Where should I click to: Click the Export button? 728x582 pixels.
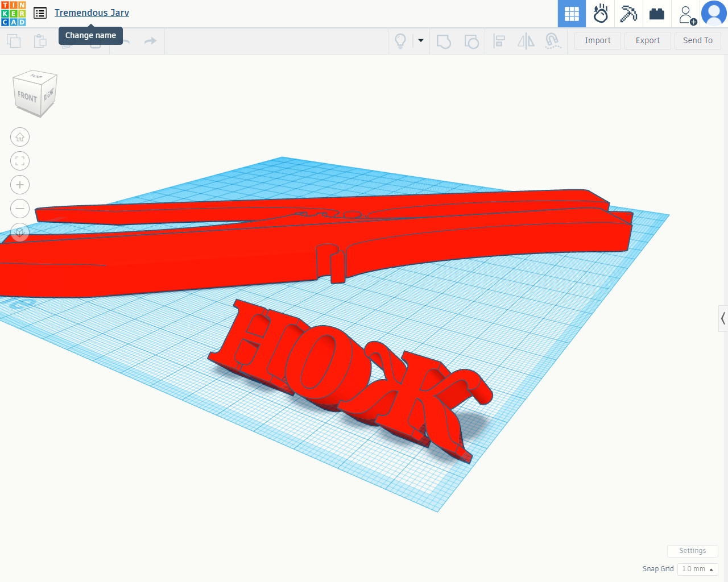point(647,41)
